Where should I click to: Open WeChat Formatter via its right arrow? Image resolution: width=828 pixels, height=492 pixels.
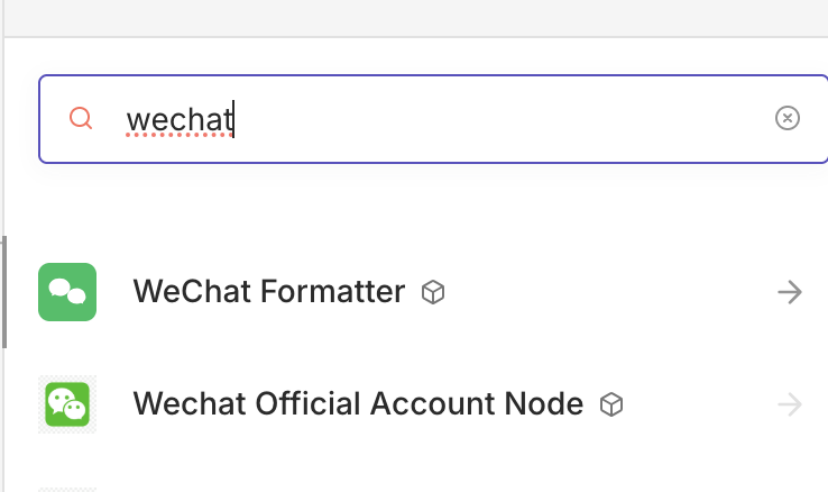click(x=790, y=292)
